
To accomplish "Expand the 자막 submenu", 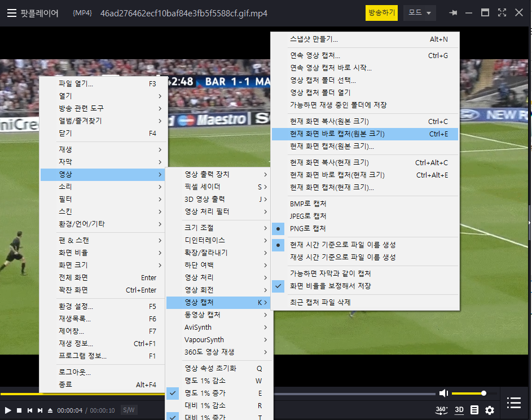I will point(103,162).
